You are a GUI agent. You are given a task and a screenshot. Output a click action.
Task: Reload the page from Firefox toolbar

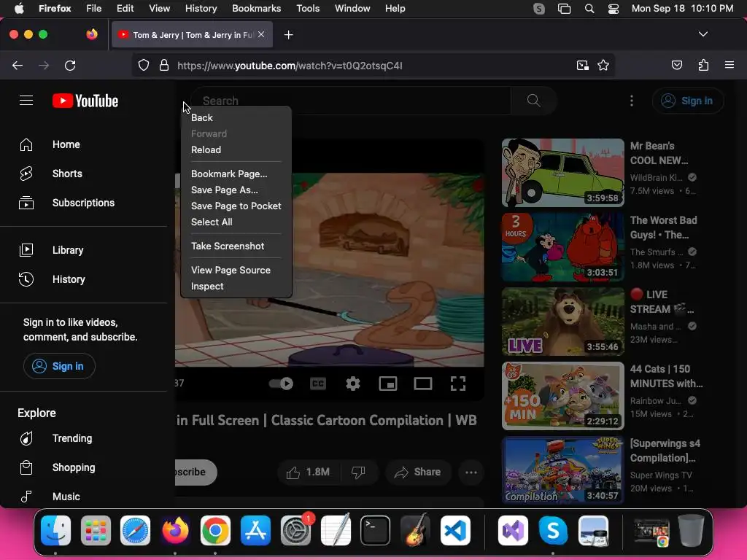point(70,65)
